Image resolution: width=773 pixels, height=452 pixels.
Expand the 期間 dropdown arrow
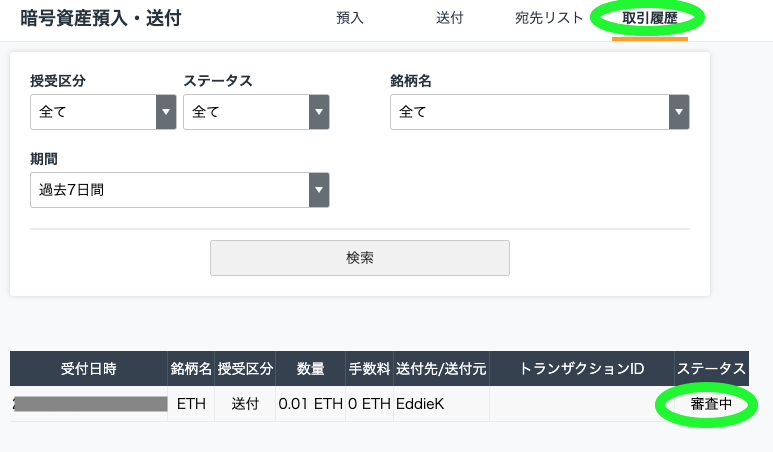[319, 190]
